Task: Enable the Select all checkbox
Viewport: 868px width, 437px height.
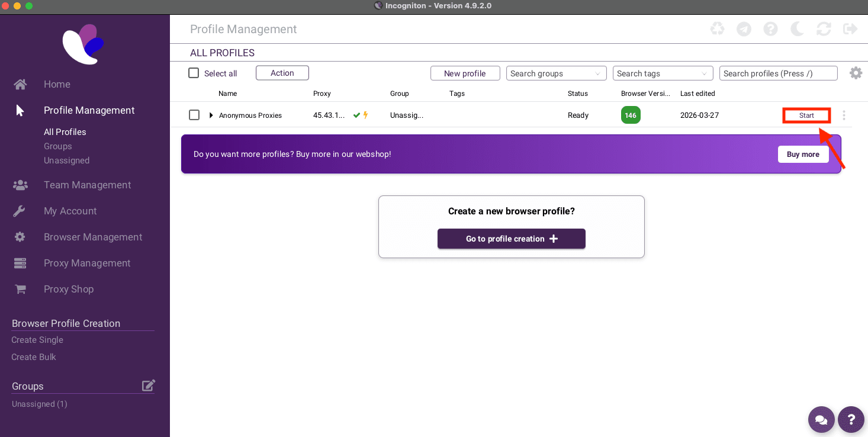Action: pos(194,73)
